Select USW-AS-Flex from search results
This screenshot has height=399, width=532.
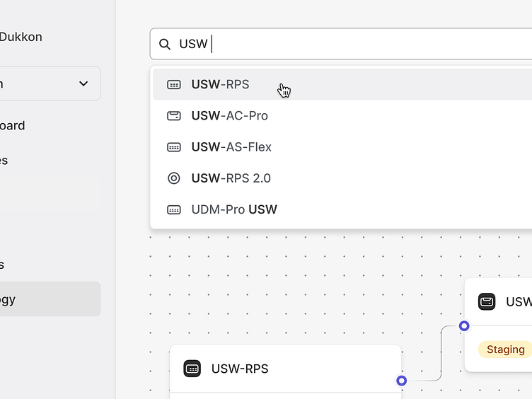click(x=231, y=147)
